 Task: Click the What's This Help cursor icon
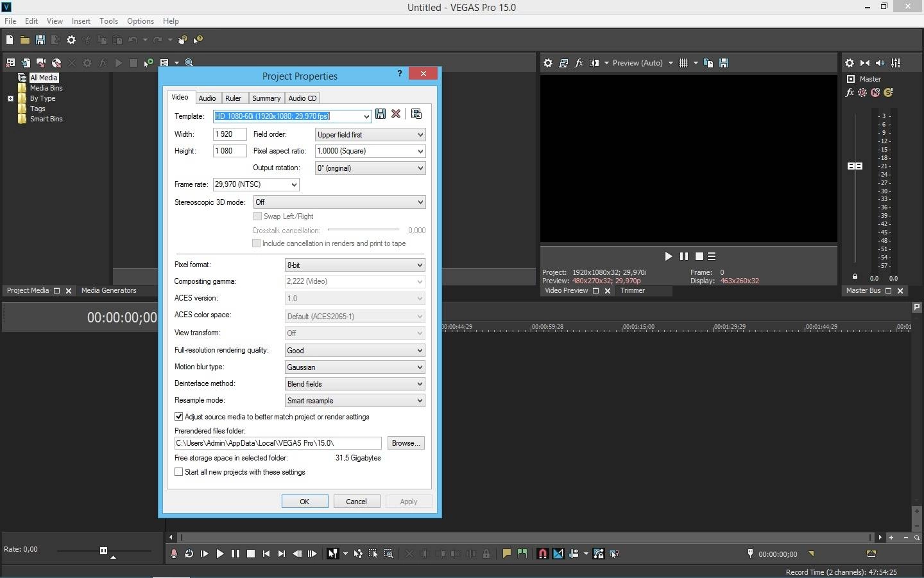pyautogui.click(x=198, y=40)
